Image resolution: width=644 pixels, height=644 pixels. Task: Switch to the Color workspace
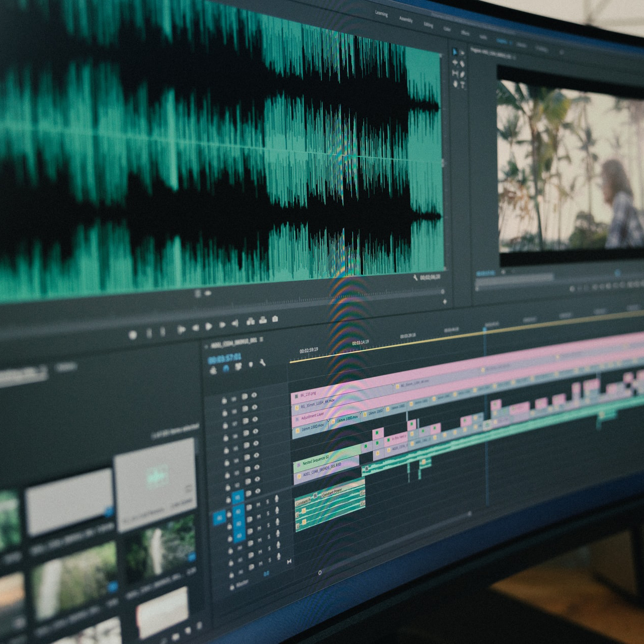pyautogui.click(x=447, y=29)
